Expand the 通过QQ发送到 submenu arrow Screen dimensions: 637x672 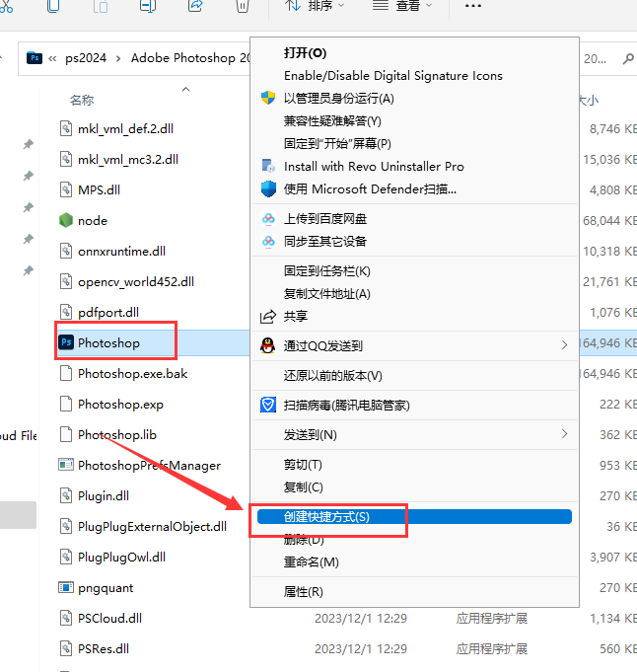[x=564, y=345]
